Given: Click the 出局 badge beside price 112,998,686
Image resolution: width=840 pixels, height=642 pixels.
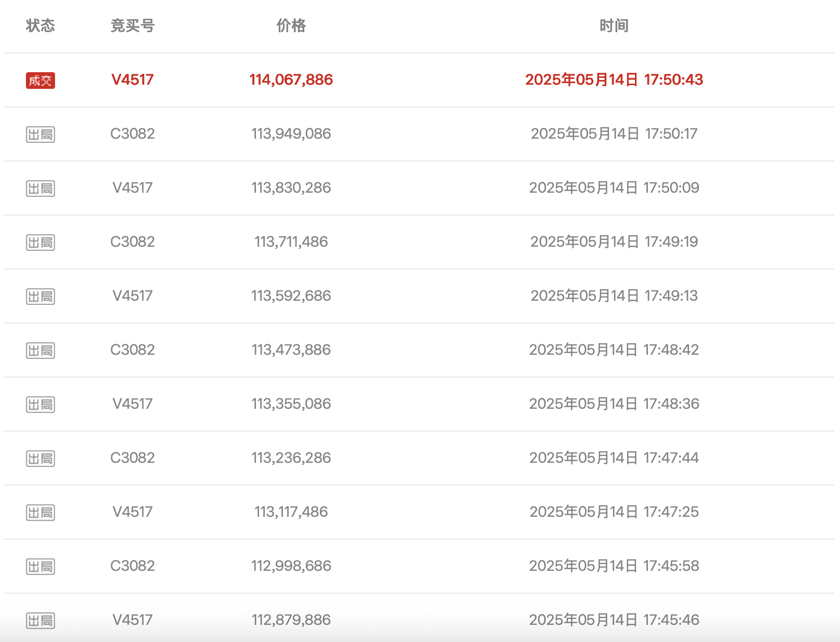Looking at the screenshot, I should pyautogui.click(x=40, y=567).
